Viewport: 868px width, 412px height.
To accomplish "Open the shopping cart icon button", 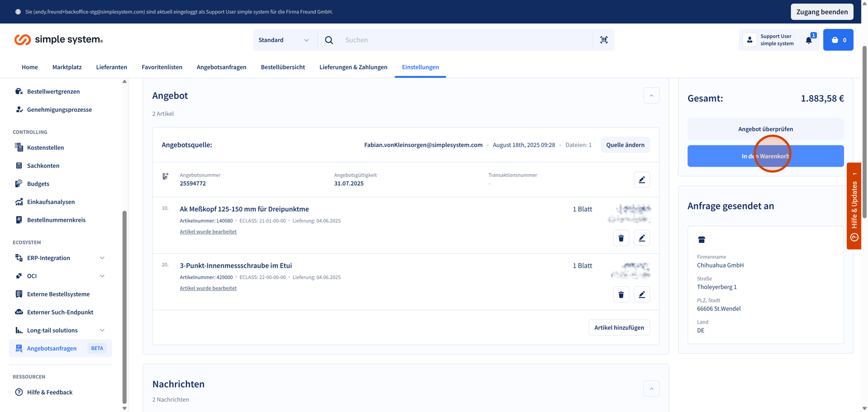I will click(838, 40).
